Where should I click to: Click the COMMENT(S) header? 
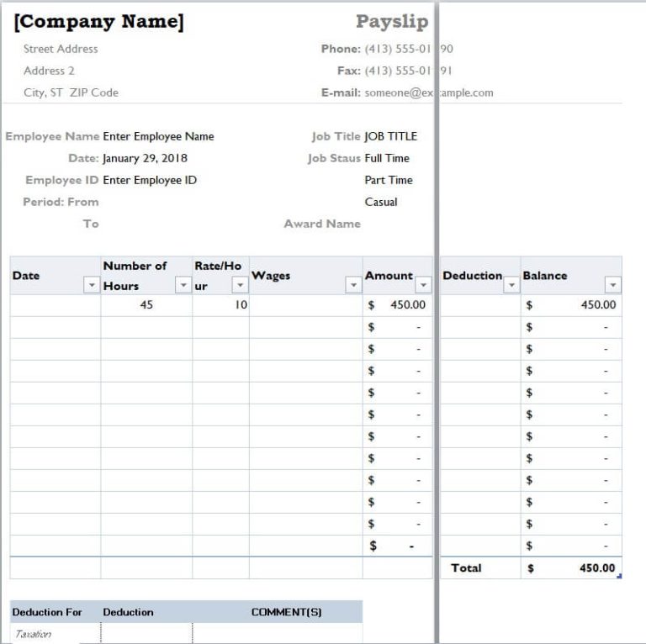(286, 612)
